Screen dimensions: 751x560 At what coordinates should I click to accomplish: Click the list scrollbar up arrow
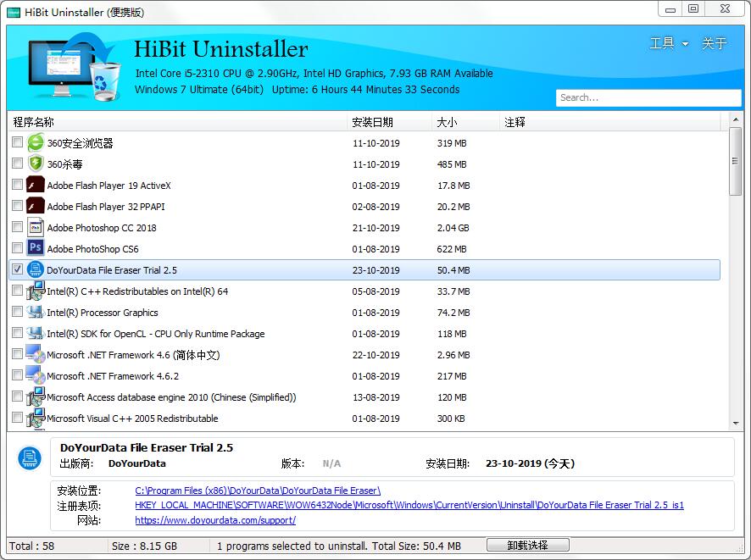pyautogui.click(x=736, y=119)
